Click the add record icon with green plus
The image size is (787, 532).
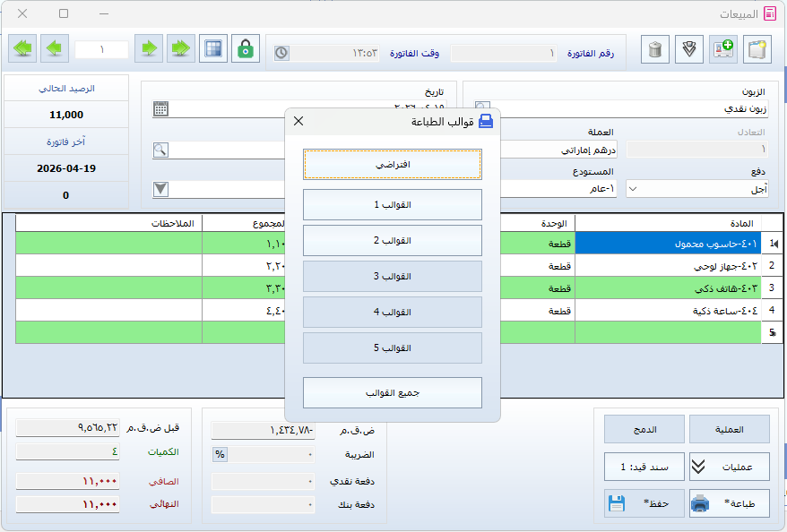click(x=723, y=48)
